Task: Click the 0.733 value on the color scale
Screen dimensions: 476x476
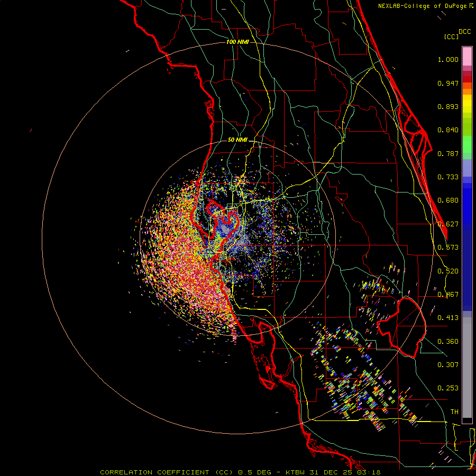Action: [448, 177]
